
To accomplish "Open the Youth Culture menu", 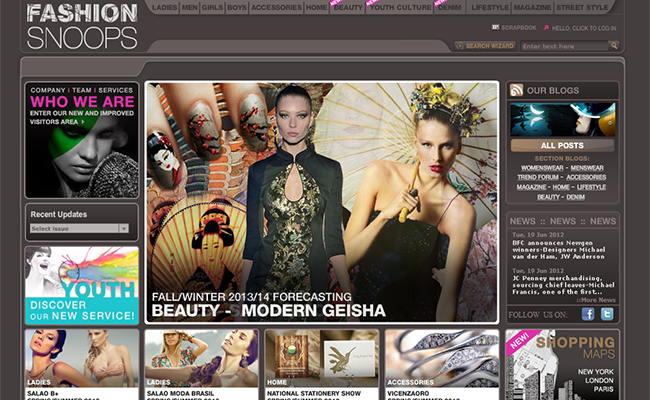I will point(400,7).
